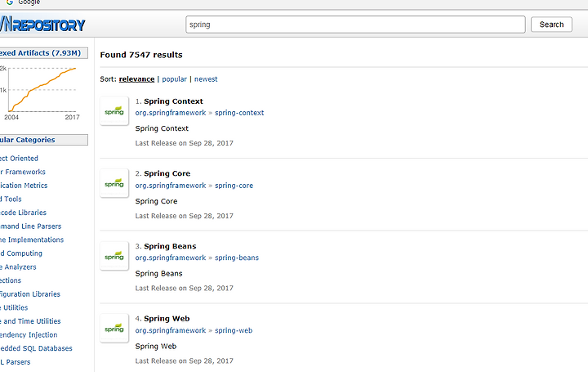Open the Build Tools category
The image size is (588, 372).
(11, 199)
